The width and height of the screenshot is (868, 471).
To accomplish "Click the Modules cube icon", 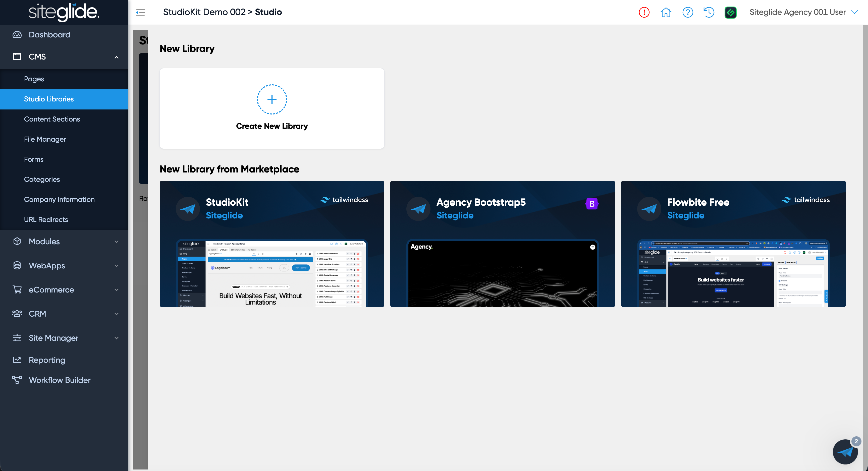I will (x=17, y=242).
